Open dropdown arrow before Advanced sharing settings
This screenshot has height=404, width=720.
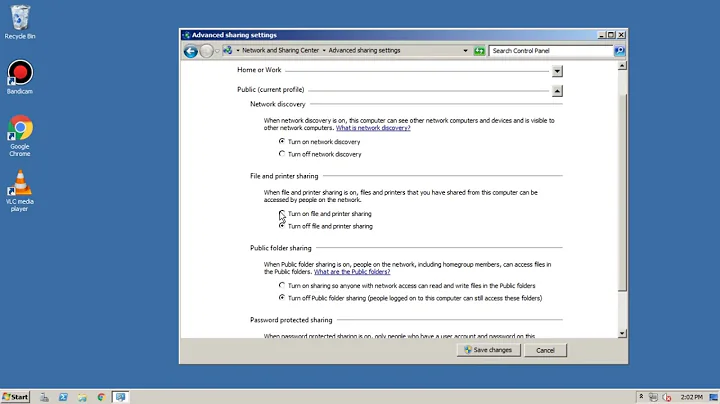pos(324,50)
